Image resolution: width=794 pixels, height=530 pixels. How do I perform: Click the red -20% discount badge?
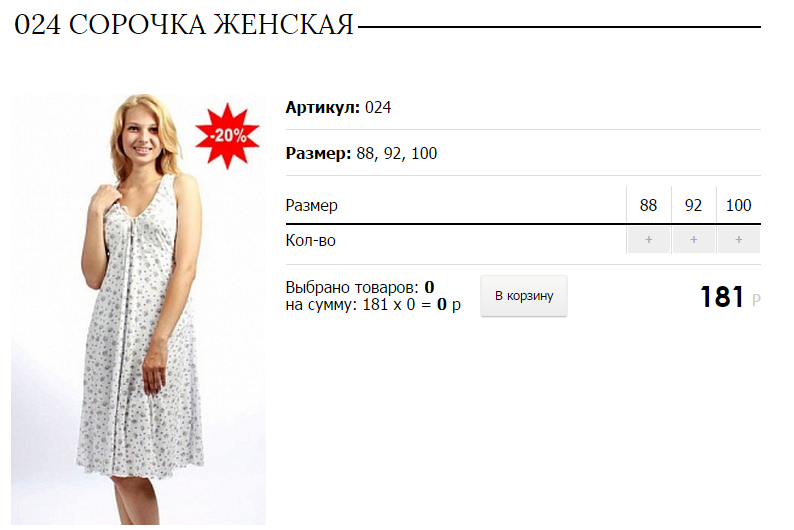tap(227, 135)
